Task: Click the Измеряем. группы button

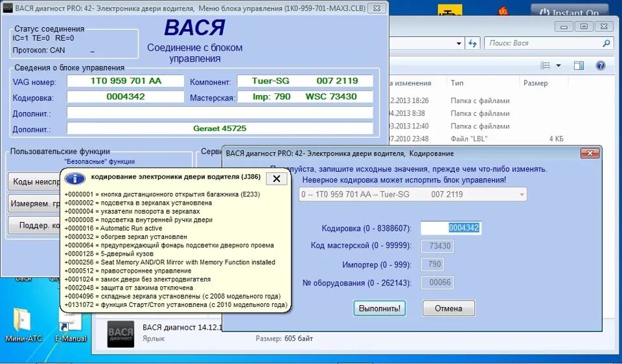Action: point(34,203)
